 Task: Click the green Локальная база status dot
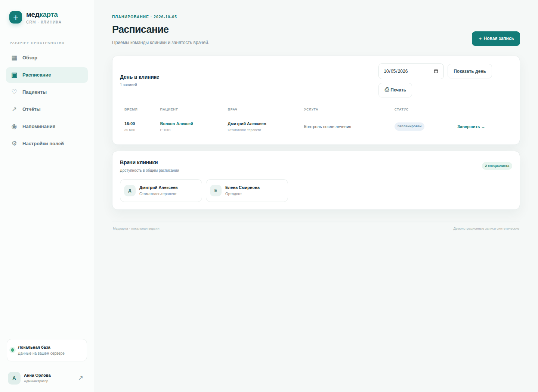click(12, 350)
